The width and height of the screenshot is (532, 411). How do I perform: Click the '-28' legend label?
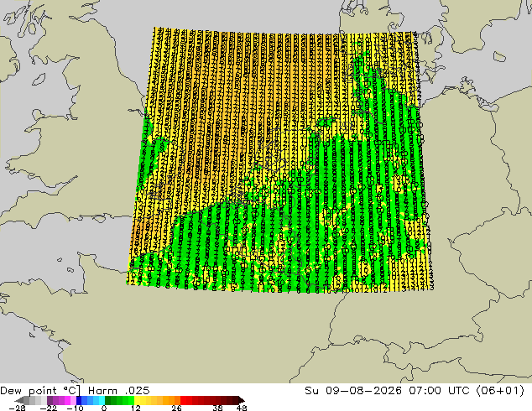point(17,408)
